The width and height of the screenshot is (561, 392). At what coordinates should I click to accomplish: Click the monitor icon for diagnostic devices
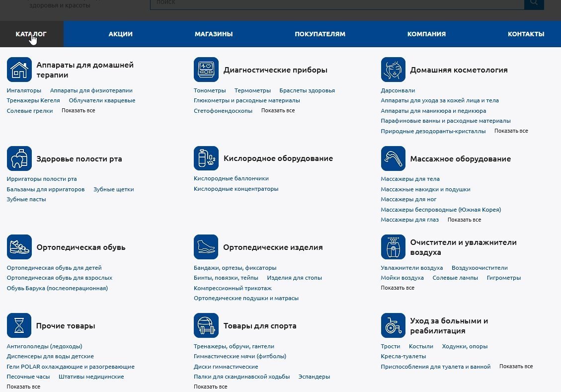coord(206,70)
